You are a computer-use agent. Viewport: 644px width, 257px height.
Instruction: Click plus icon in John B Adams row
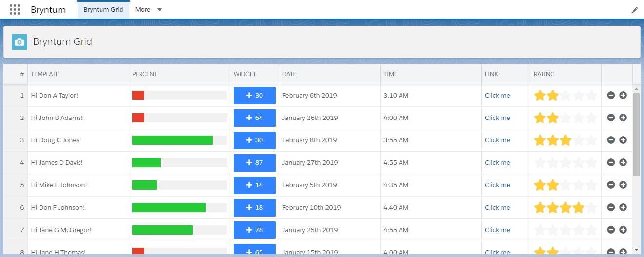pos(623,118)
